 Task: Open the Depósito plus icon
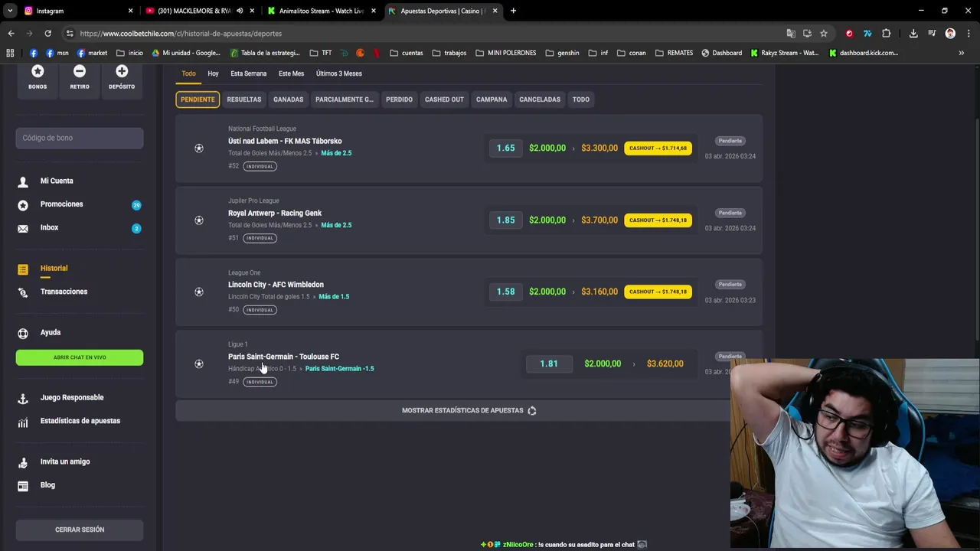[122, 71]
